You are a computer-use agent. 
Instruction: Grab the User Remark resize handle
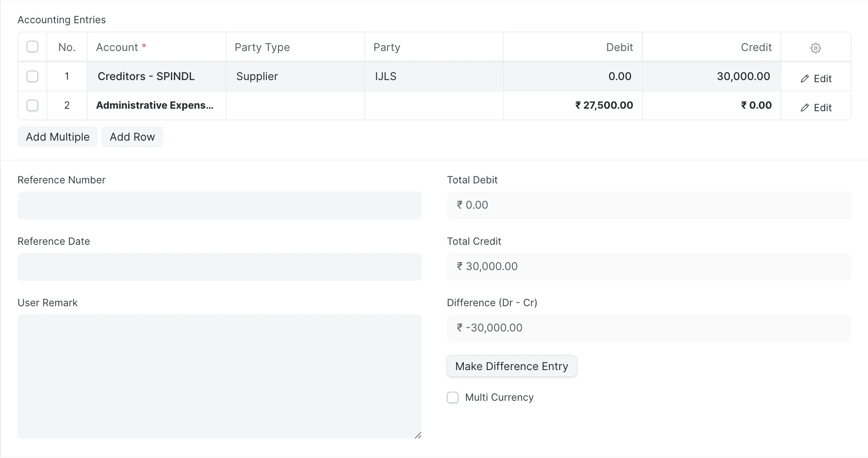pyautogui.click(x=418, y=435)
